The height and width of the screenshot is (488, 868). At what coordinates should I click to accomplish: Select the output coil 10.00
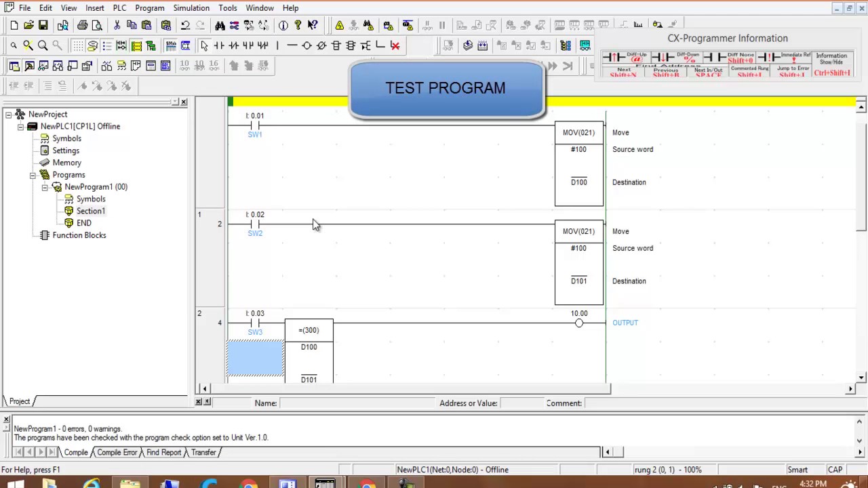pyautogui.click(x=579, y=323)
